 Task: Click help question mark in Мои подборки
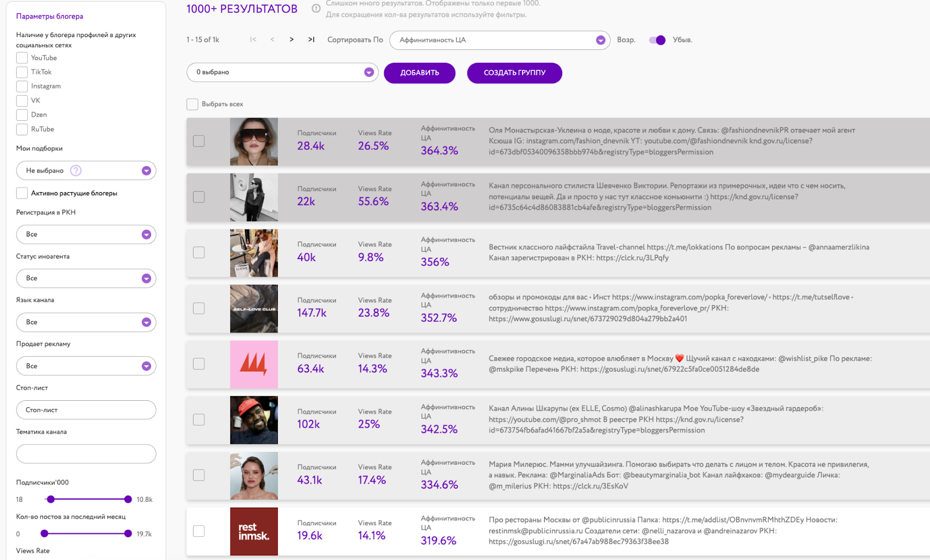pos(76,170)
